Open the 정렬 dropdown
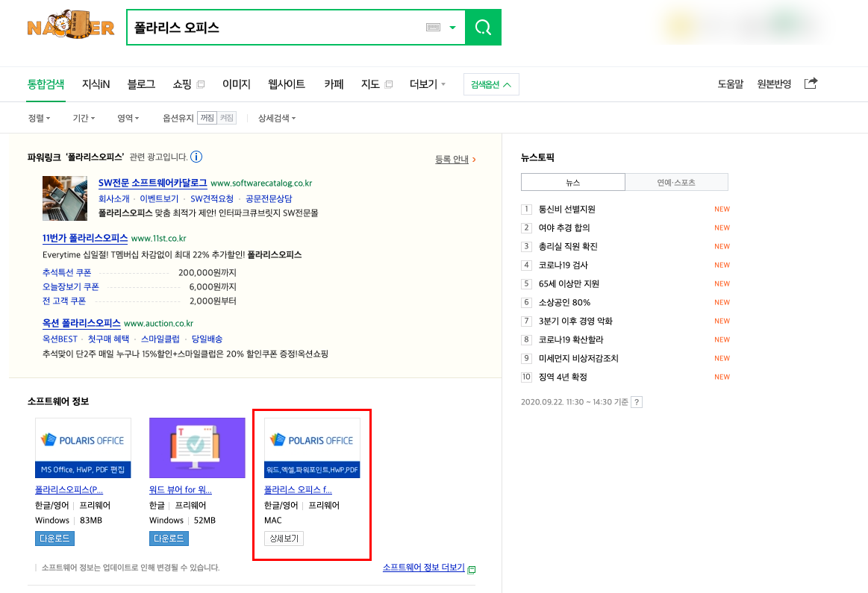This screenshot has width=868, height=593. [40, 118]
